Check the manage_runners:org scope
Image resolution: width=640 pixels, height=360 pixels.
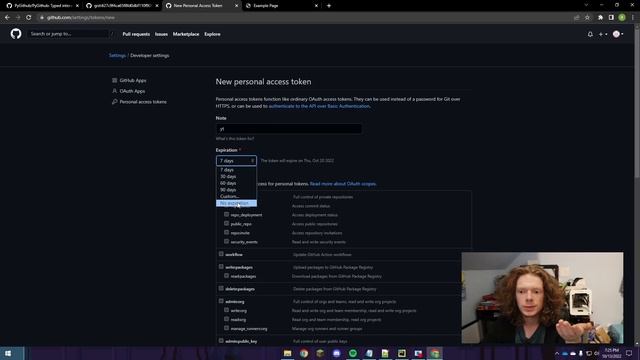pos(227,328)
